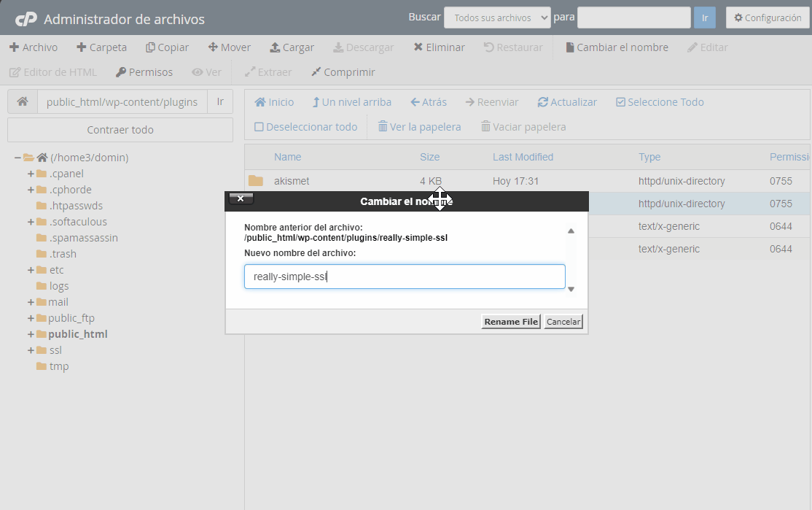Click Extraer in the toolbar

tap(268, 72)
